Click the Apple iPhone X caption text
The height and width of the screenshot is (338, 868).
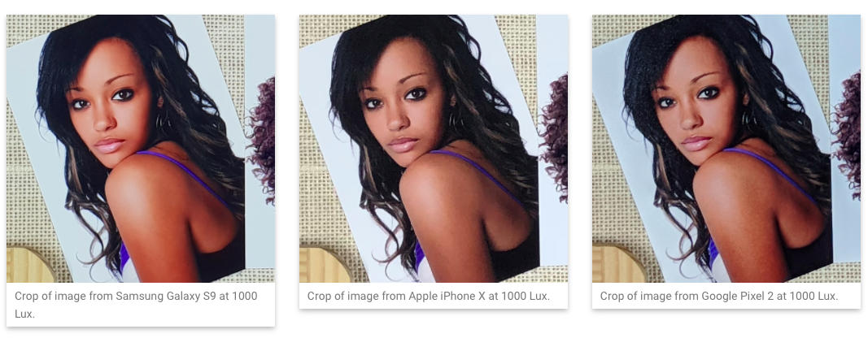pyautogui.click(x=429, y=296)
